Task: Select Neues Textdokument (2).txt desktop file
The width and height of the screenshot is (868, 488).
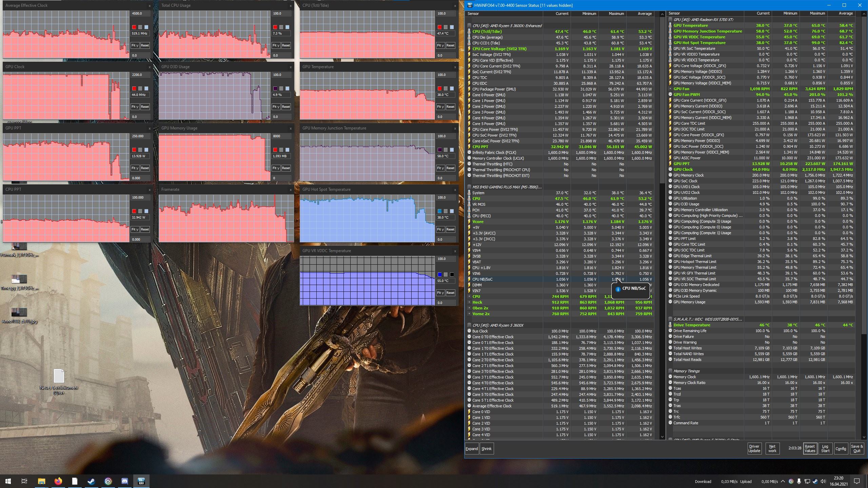Action: [x=59, y=382]
